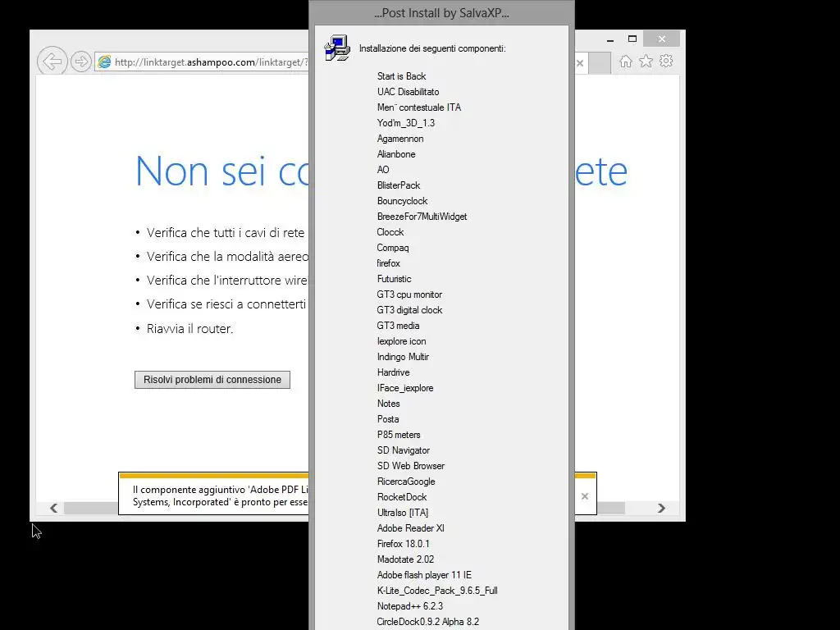Click the 'Notepad++ 6.2.3' entry
Screen dimensions: 840x630
click(x=410, y=606)
